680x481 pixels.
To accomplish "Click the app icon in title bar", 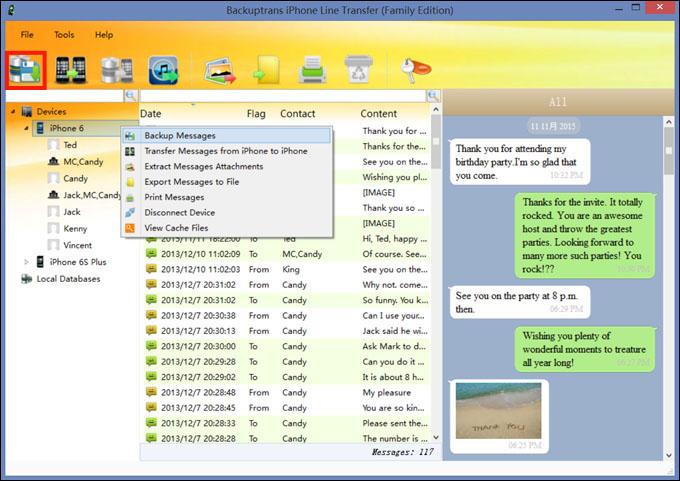I will coord(11,10).
